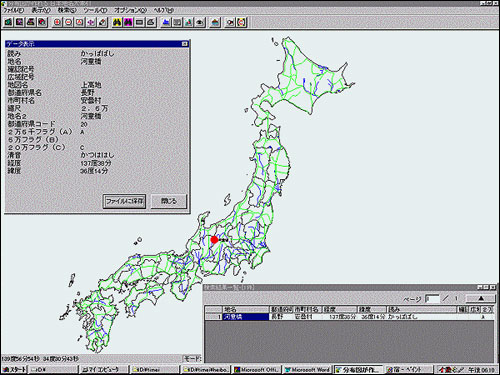Click the 経度 column header in results
This screenshot has height=375, width=500.
point(340,310)
